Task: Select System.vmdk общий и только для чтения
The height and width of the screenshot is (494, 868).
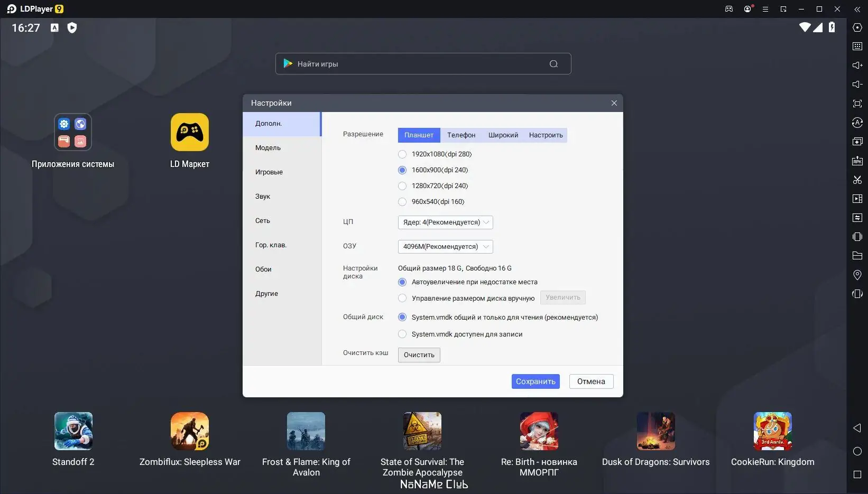Action: click(402, 318)
